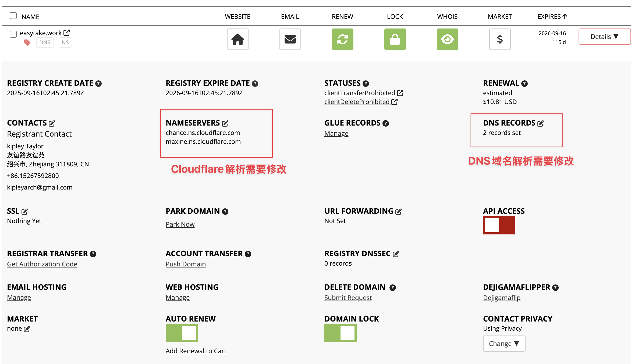This screenshot has height=364, width=631.
Task: Tick the easytake.work row checkbox
Action: coord(13,34)
